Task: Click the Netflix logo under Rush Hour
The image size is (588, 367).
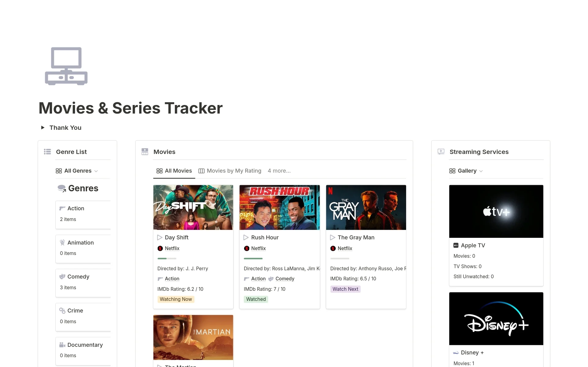Action: [x=247, y=249]
